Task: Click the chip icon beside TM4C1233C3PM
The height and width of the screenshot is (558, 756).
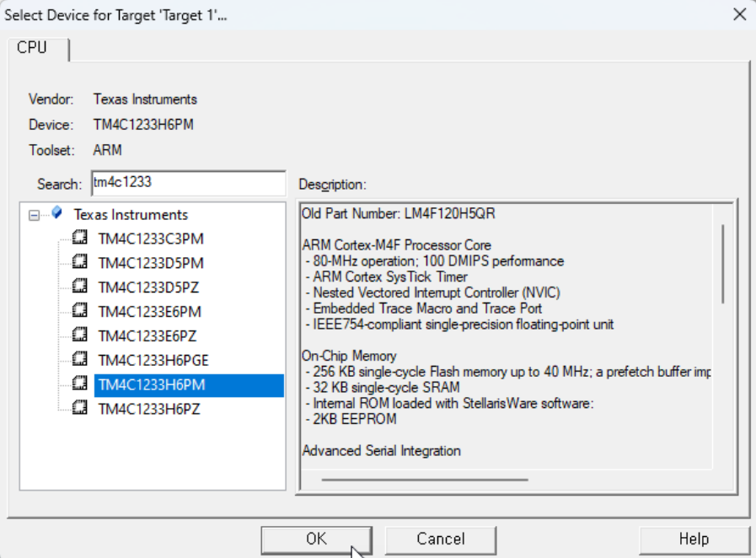Action: tap(79, 238)
